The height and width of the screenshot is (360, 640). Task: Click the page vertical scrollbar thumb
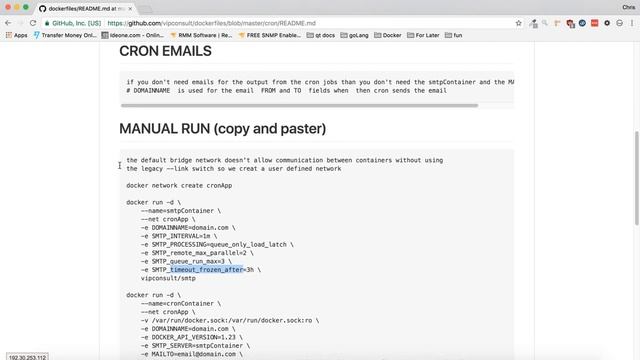(x=637, y=178)
